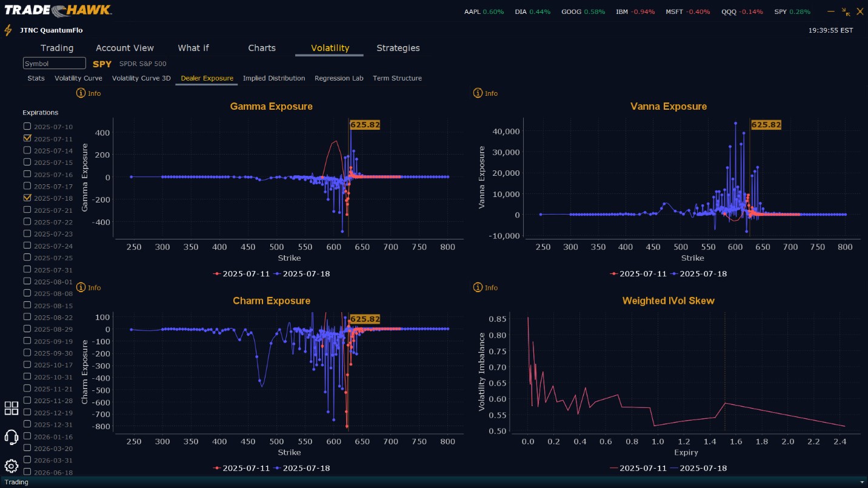Click the collapse-arrows window icon at top right
The height and width of the screenshot is (488, 868).
[x=846, y=12]
